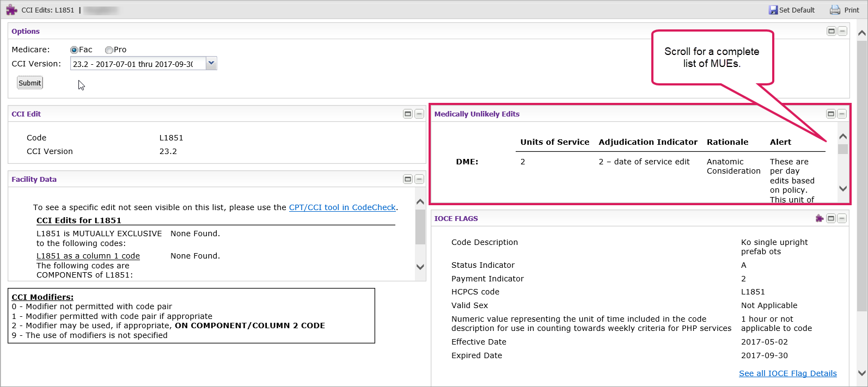Open the CPT/CCI tool in CodeCheck link
Viewport: 868px width, 387px height.
point(342,207)
